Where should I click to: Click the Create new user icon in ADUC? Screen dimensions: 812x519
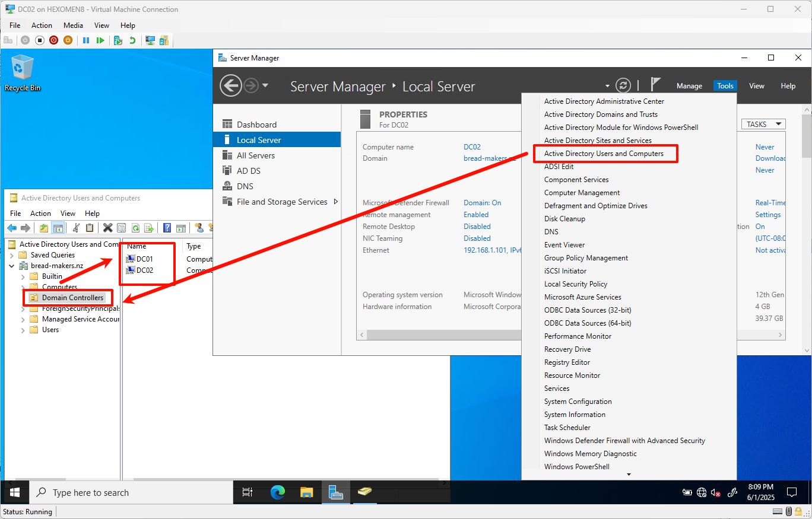pos(199,228)
